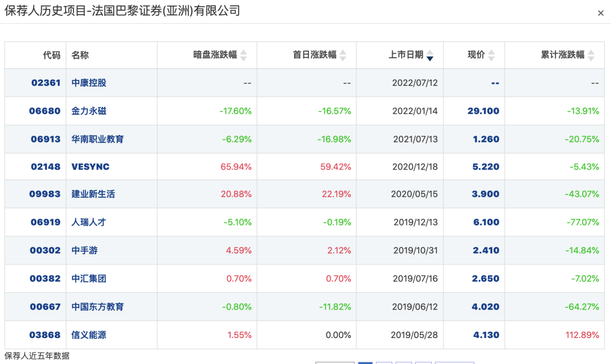Select cumulative change -77.07%

(583, 222)
